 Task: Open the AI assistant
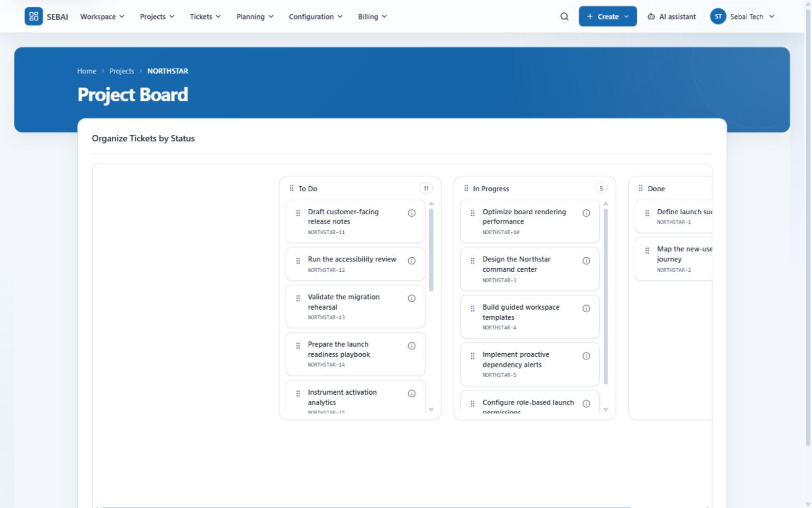pos(672,16)
